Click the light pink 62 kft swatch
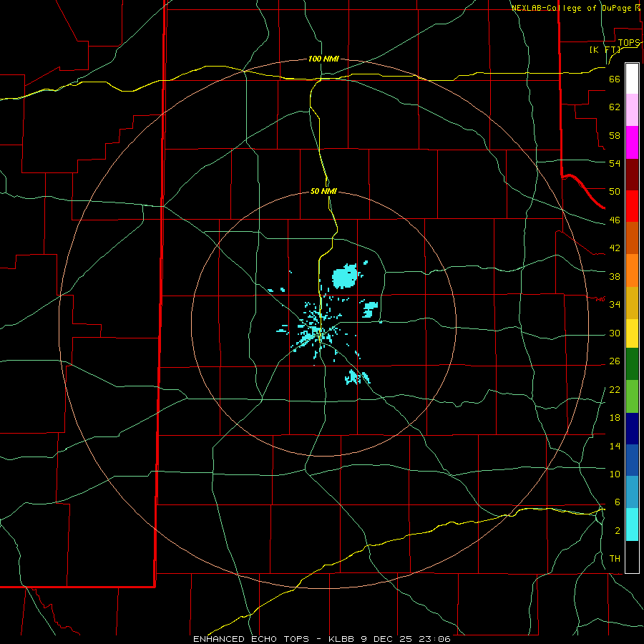The image size is (644, 644). [632, 110]
